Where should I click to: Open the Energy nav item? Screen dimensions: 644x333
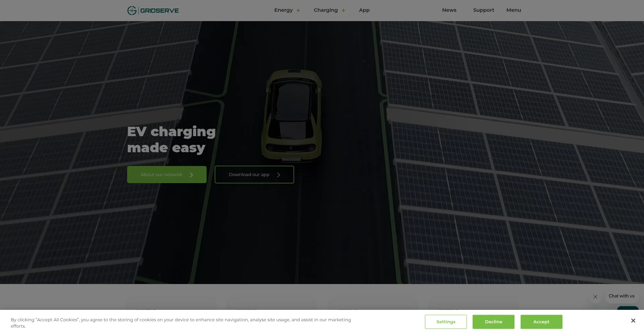(x=283, y=10)
